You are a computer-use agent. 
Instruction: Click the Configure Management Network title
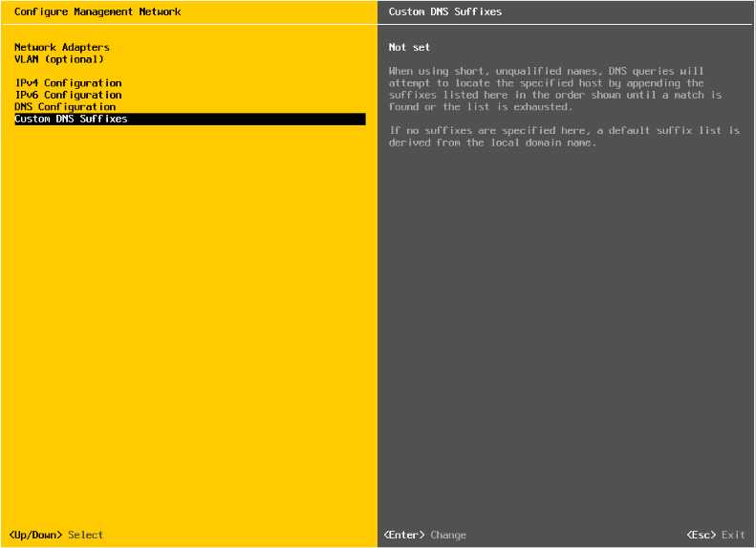[x=97, y=11]
